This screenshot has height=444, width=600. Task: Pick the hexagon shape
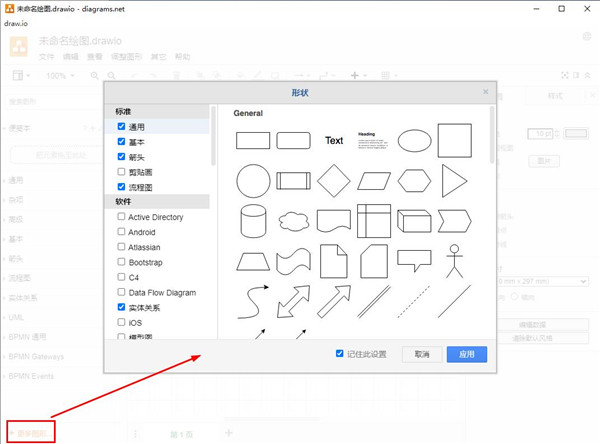(x=414, y=181)
